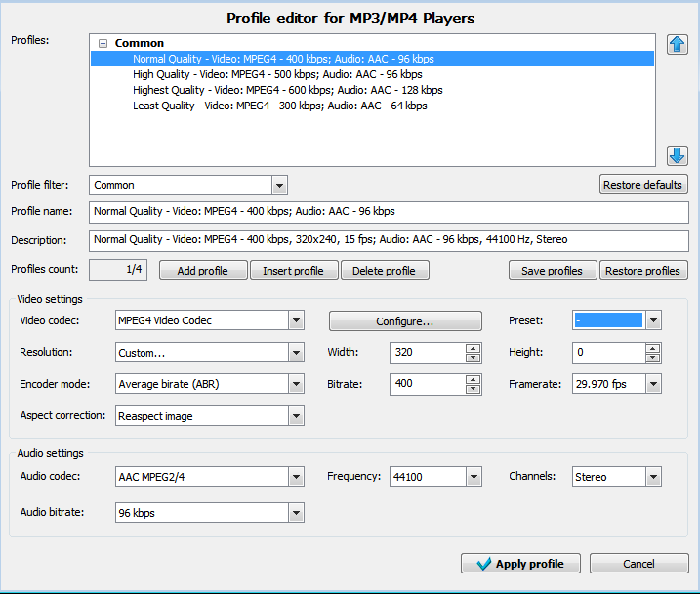Click the Insert profile button
Viewport: 700px width, 594px height.
coord(294,271)
